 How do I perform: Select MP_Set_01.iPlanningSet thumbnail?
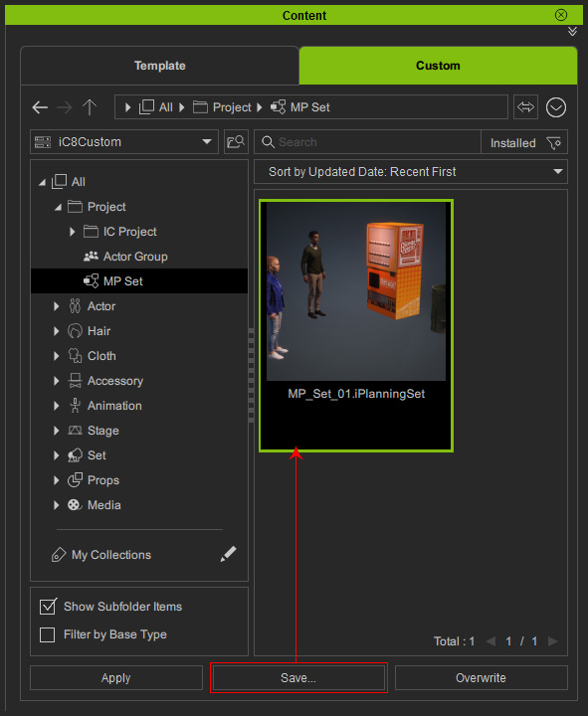coord(356,325)
